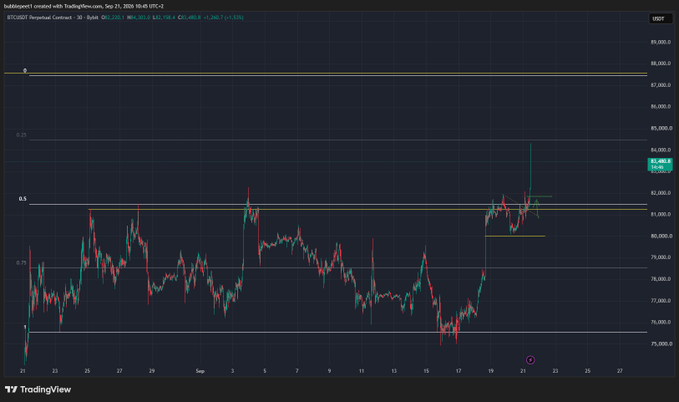This screenshot has width=679, height=402.
Task: Click the 79,000.0 price axis label
Action: tap(661, 257)
